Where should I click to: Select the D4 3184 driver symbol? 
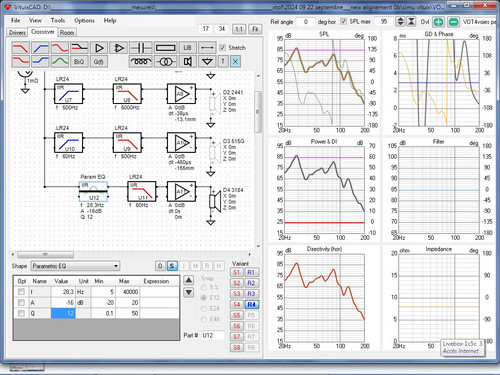pyautogui.click(x=215, y=202)
